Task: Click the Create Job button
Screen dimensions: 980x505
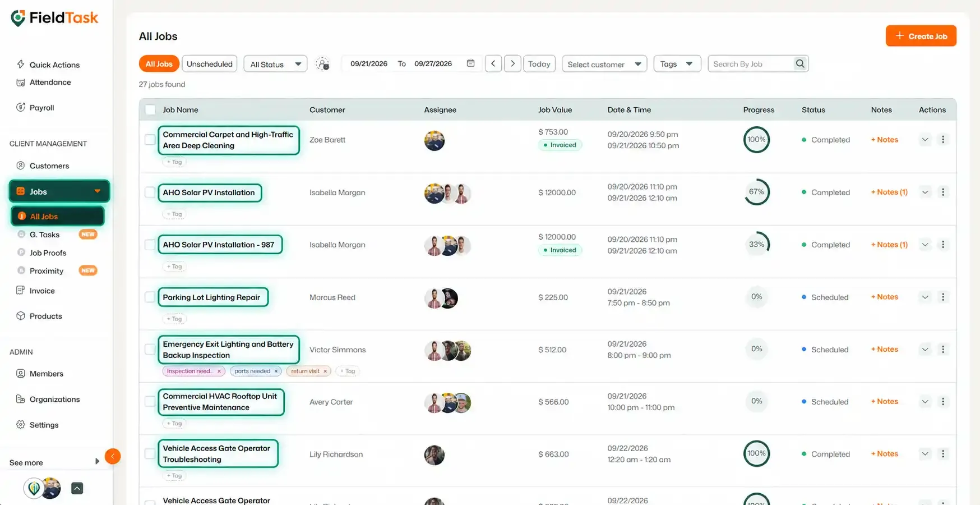Action: 921,36
